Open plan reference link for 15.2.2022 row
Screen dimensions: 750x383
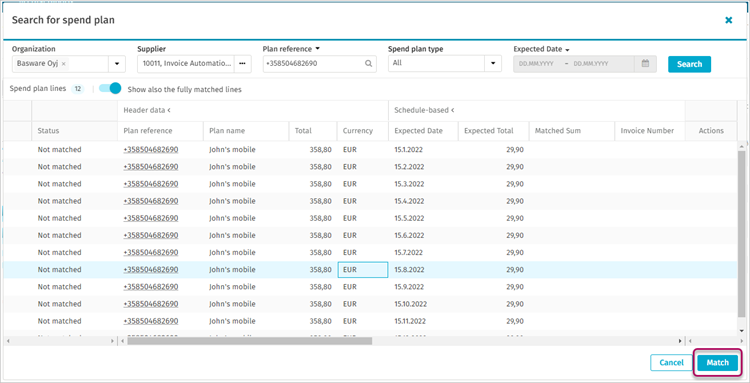click(x=151, y=167)
